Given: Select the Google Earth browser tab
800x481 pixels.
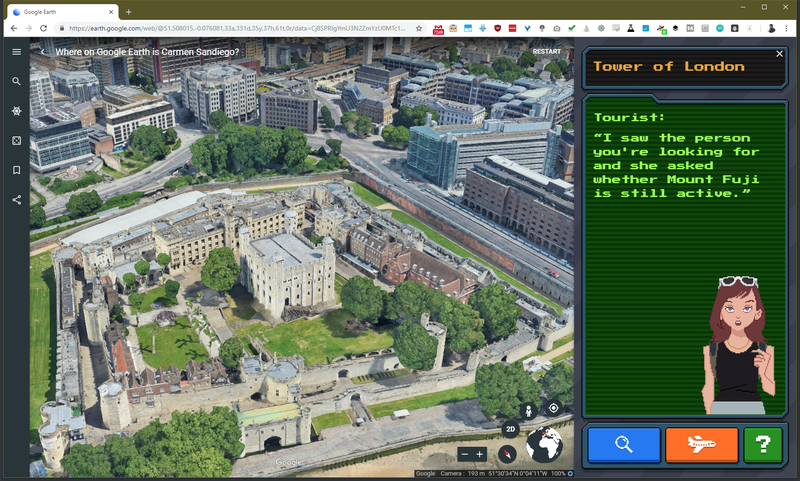Looking at the screenshot, I should (x=63, y=12).
